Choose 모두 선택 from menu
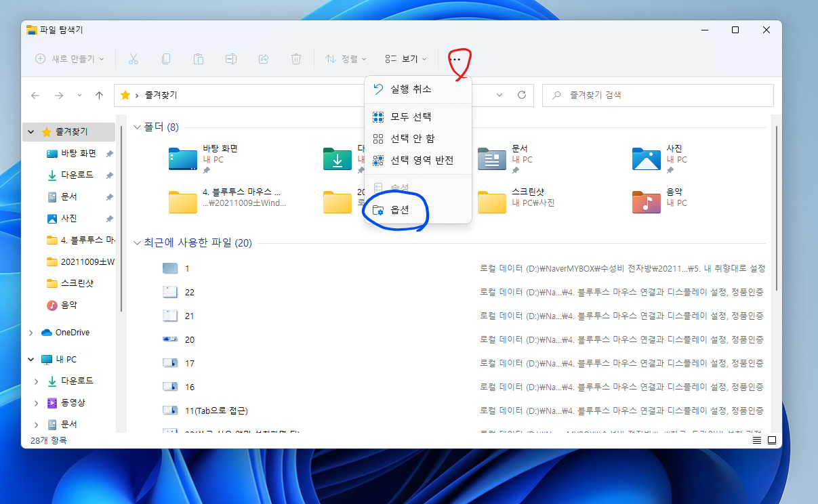 point(417,117)
